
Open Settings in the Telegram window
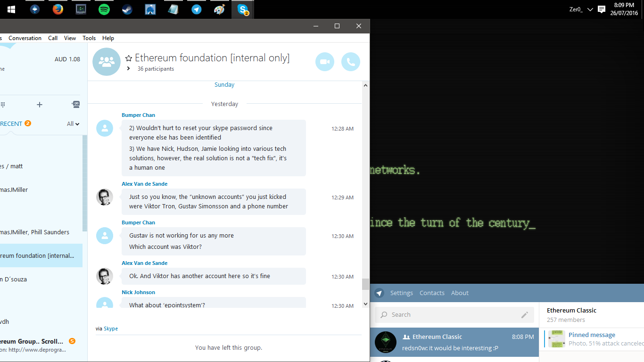(402, 293)
